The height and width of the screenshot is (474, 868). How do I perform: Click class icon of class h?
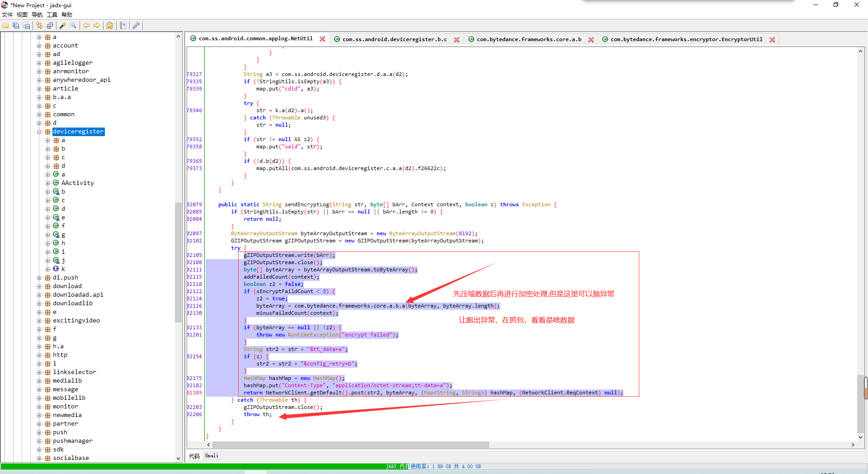(x=56, y=243)
